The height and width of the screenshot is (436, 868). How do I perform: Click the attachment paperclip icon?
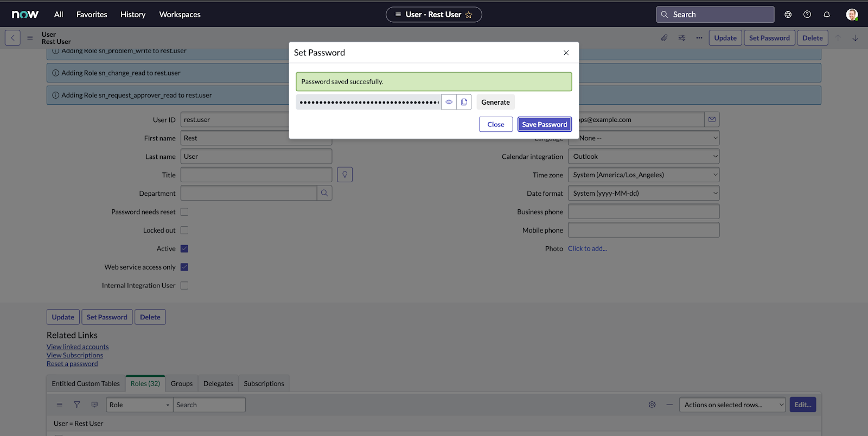coord(664,38)
